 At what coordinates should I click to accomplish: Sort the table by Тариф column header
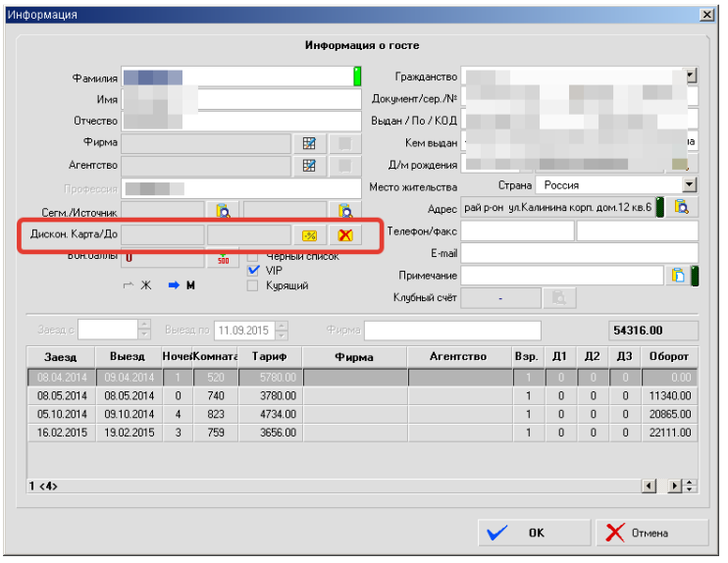(x=268, y=357)
